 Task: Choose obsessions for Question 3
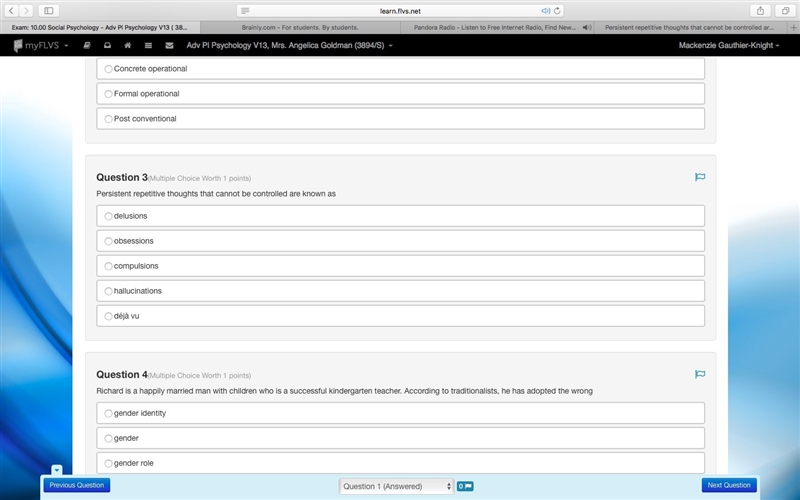coord(401,241)
